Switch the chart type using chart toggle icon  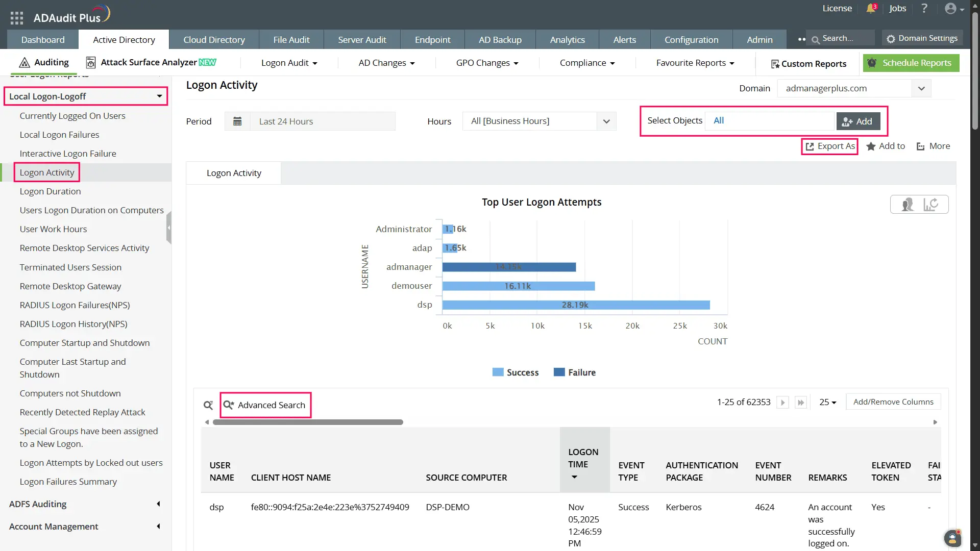click(930, 205)
